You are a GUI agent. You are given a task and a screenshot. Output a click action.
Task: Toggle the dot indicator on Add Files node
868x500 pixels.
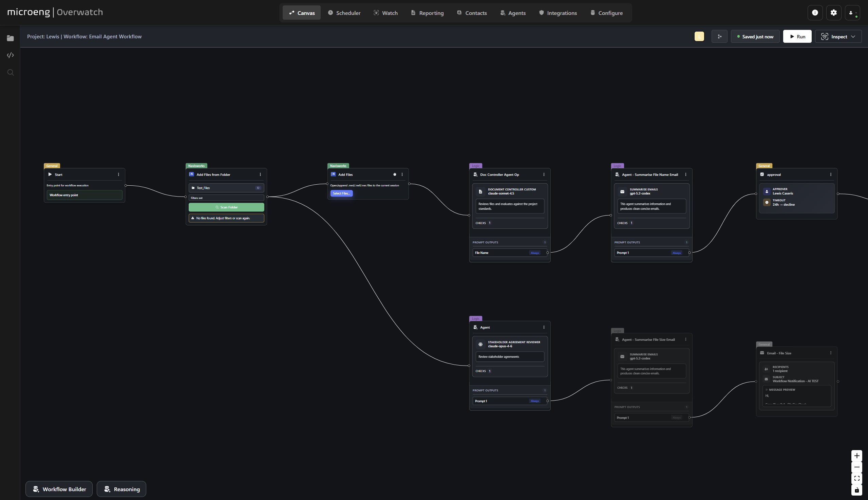click(395, 174)
